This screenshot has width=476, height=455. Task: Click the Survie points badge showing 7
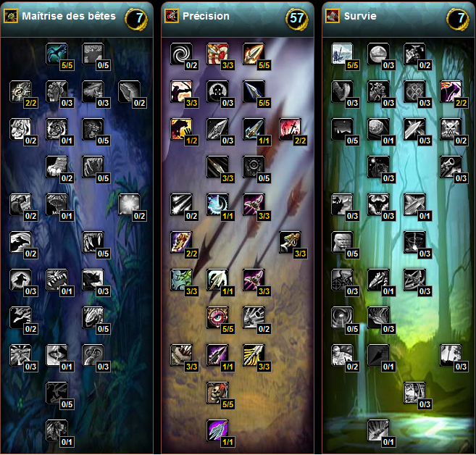click(x=458, y=19)
